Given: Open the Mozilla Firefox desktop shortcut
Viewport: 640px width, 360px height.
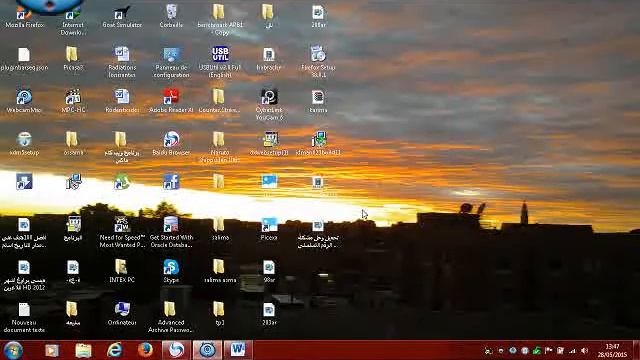Looking at the screenshot, I should [24, 17].
